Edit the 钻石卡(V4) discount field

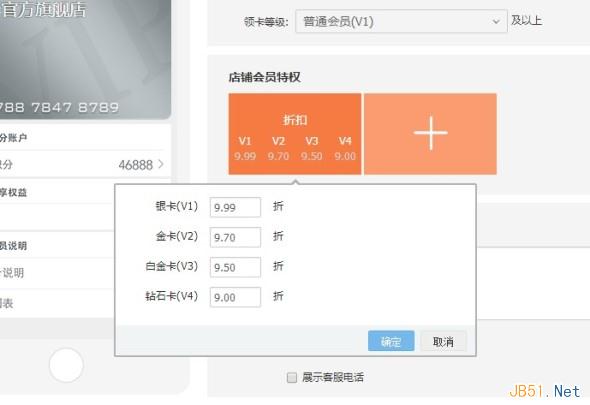[x=235, y=297]
